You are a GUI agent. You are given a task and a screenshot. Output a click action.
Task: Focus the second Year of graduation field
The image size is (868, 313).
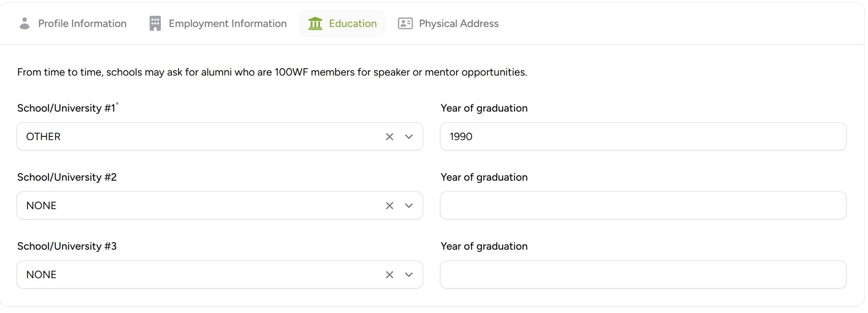[x=643, y=206]
